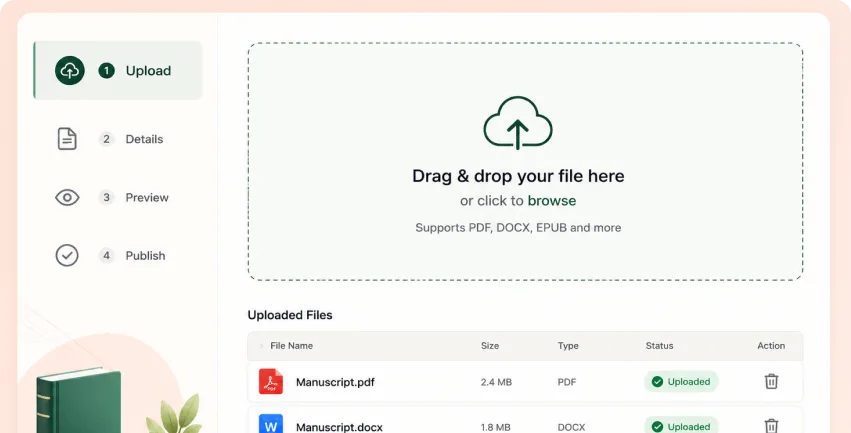
Task: Click the Preview eye icon in sidebar
Action: coord(67,198)
